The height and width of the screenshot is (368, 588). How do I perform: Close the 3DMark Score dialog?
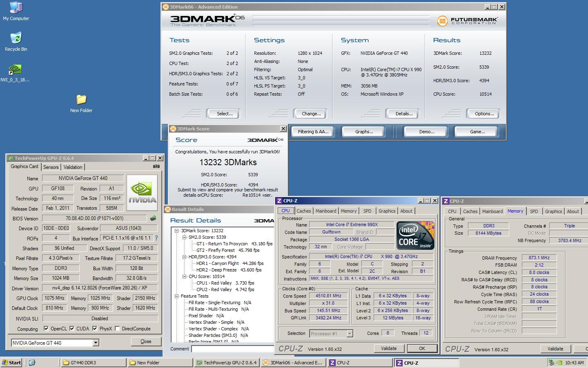coord(283,129)
